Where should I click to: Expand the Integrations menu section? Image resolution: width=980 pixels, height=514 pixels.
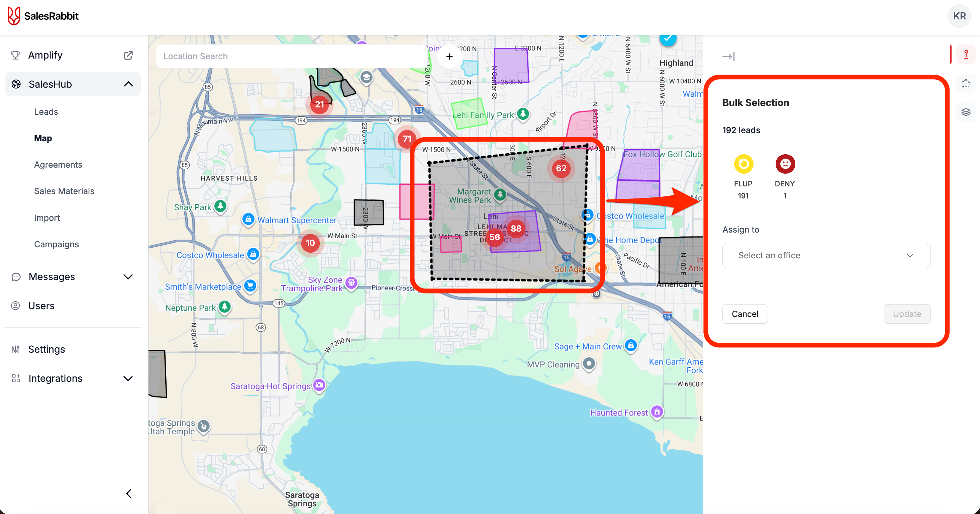128,378
